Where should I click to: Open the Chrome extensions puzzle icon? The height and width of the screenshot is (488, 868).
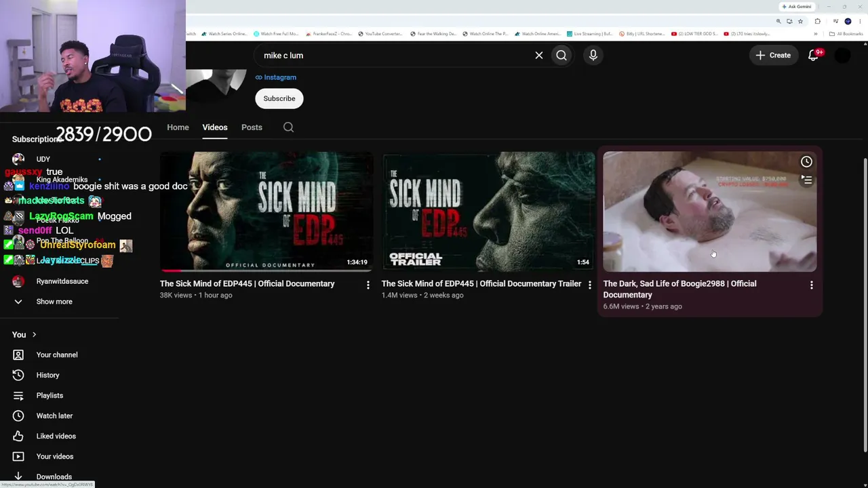coord(817,21)
